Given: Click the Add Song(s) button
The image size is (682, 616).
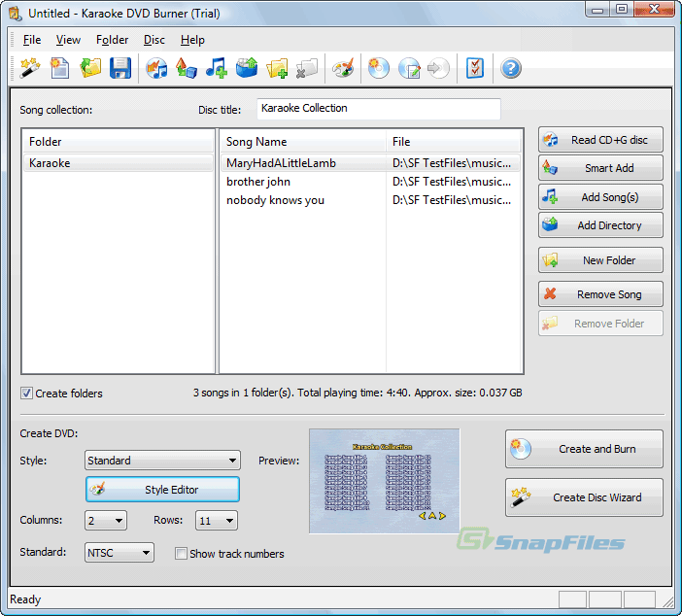Looking at the screenshot, I should pyautogui.click(x=600, y=197).
